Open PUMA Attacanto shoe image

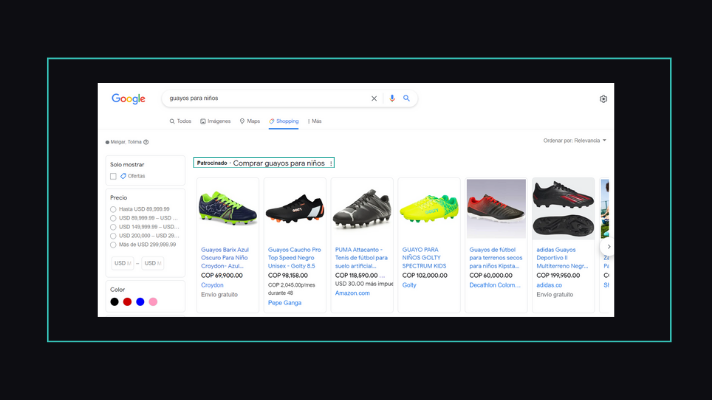(x=362, y=209)
